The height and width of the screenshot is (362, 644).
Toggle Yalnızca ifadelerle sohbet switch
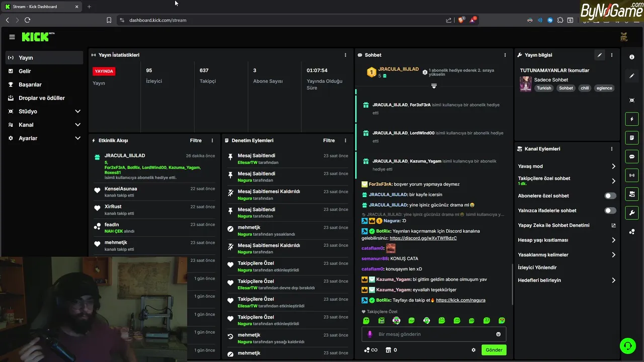610,211
